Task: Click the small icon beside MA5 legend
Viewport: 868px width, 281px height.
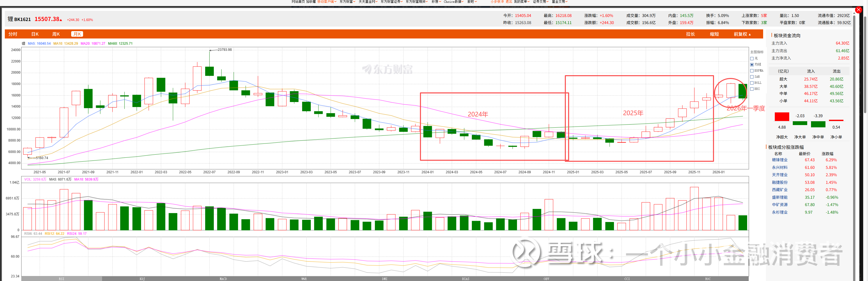Action: pyautogui.click(x=24, y=44)
